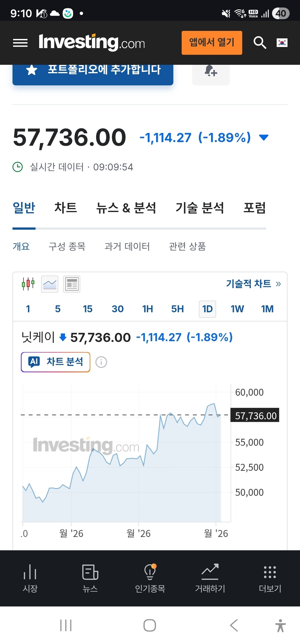Open the 기술적 차트 link
Viewport: 300px width, 644px height.
pyautogui.click(x=253, y=284)
